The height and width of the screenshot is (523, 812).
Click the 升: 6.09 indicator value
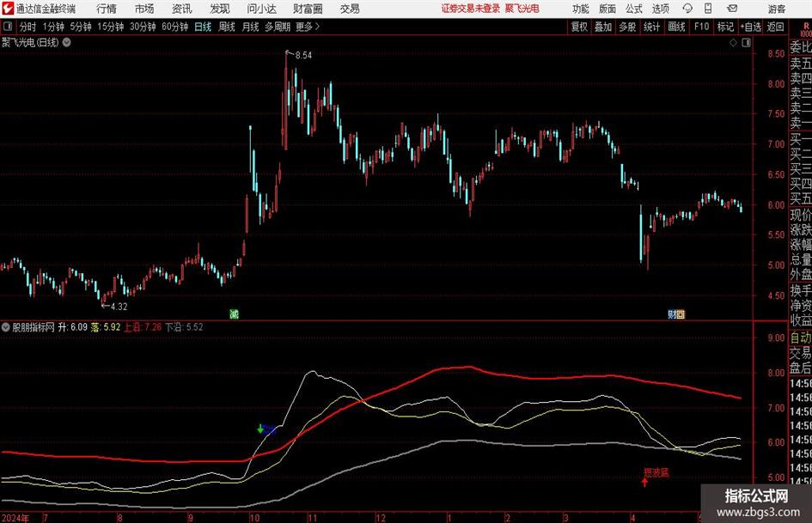coord(72,327)
